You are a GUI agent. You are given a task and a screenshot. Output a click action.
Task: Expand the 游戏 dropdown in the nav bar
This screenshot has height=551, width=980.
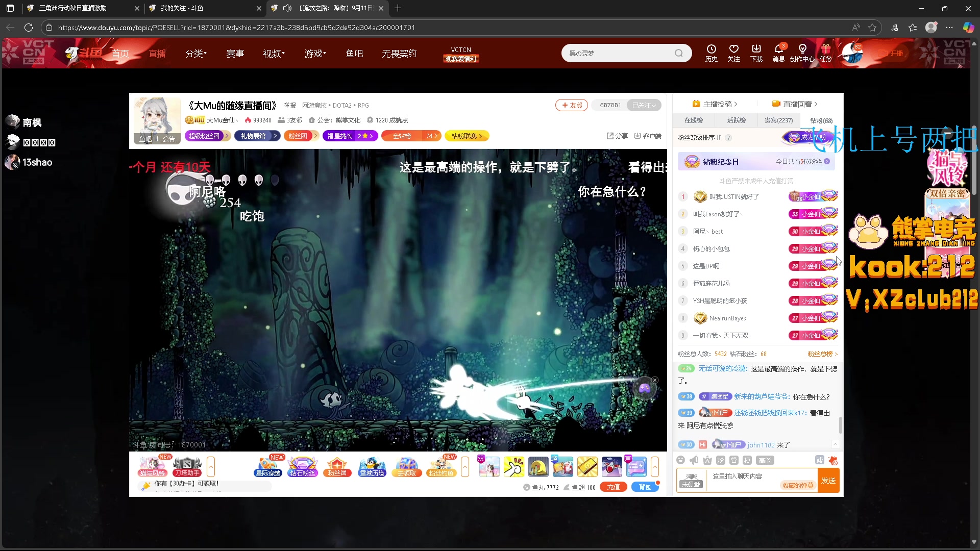[x=315, y=53]
